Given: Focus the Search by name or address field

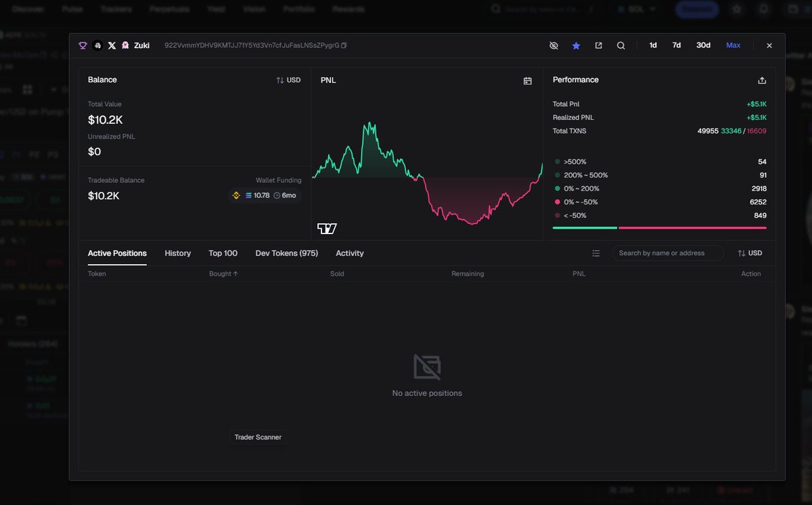Looking at the screenshot, I should click(668, 253).
